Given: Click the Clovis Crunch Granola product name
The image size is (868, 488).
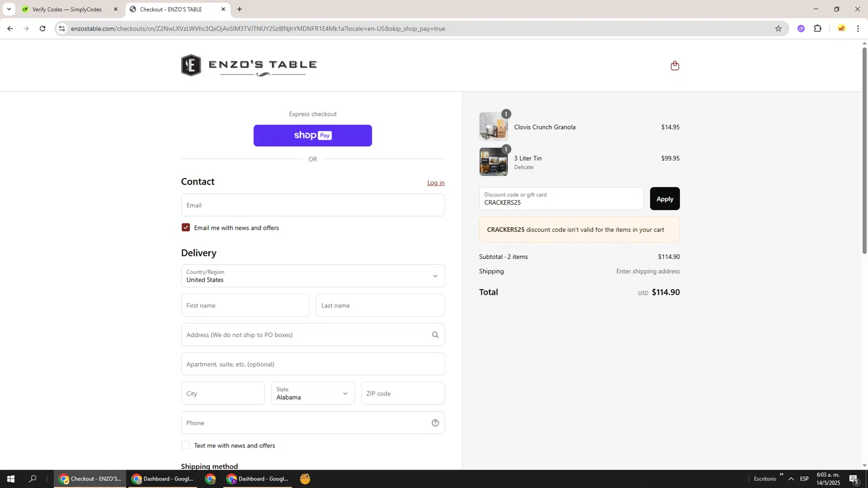Looking at the screenshot, I should pyautogui.click(x=545, y=127).
